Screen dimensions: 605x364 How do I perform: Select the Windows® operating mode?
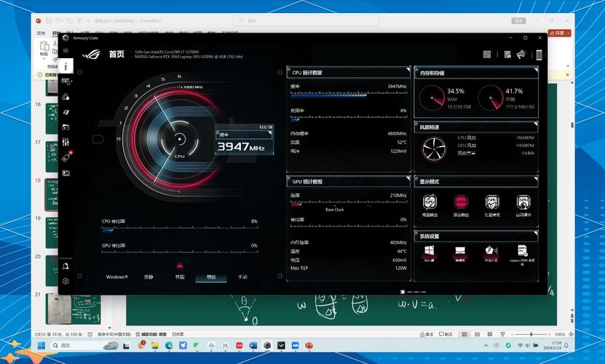pos(117,277)
